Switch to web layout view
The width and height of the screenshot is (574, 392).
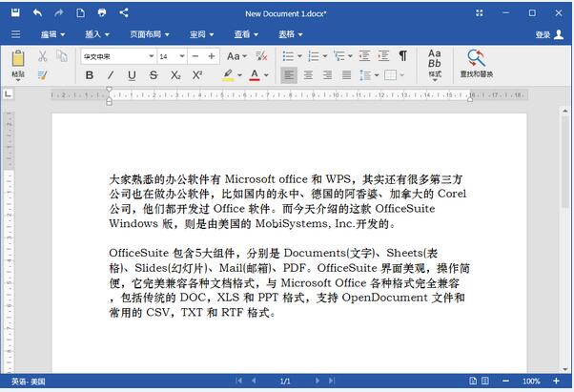(485, 381)
